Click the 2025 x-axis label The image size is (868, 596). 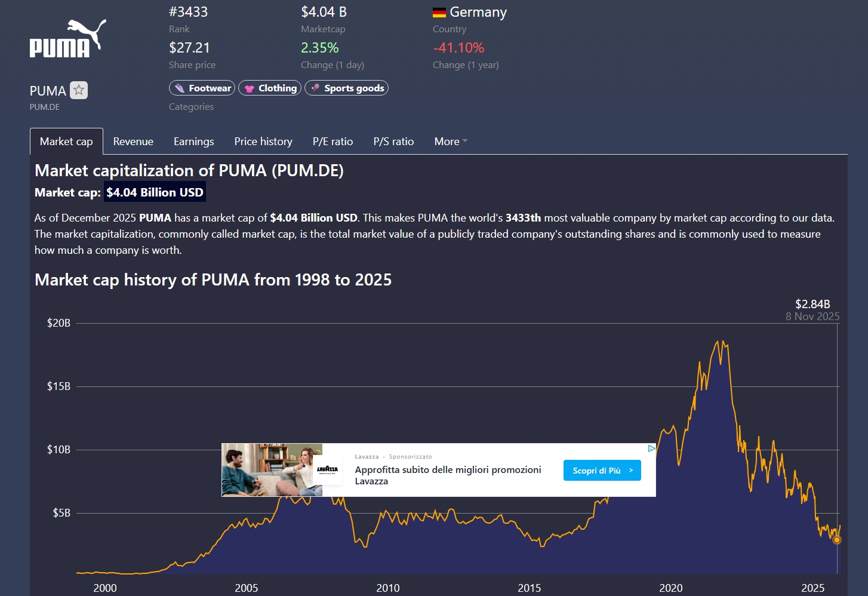[x=812, y=588]
